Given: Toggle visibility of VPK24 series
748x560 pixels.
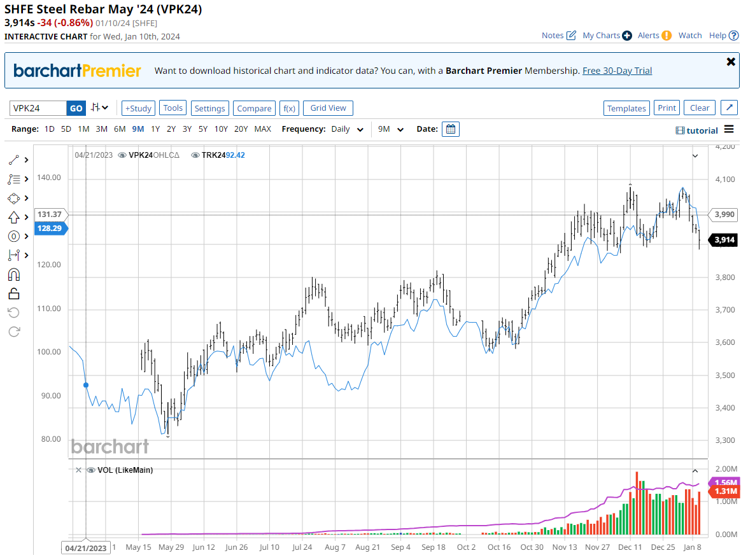Looking at the screenshot, I should (x=122, y=155).
